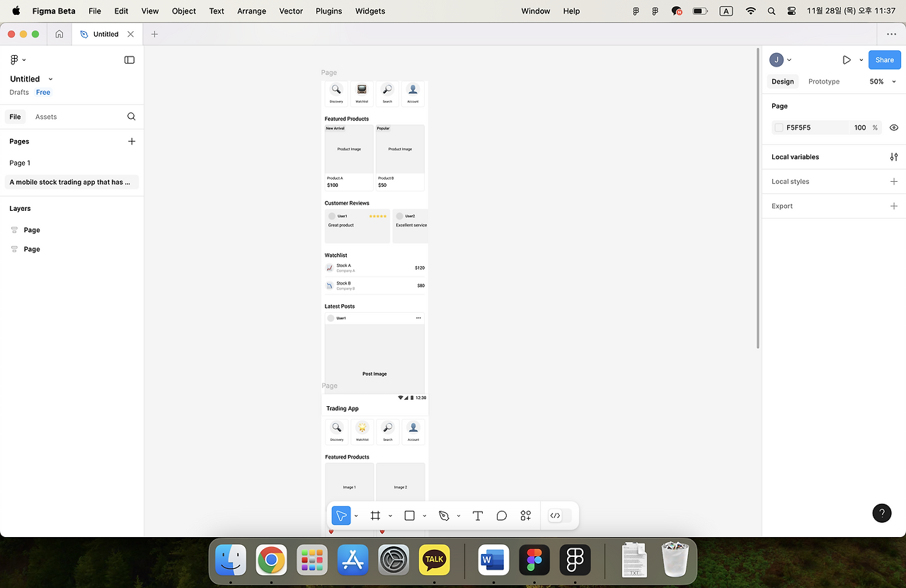Select the Pen tool
This screenshot has width=906, height=588.
(x=444, y=516)
